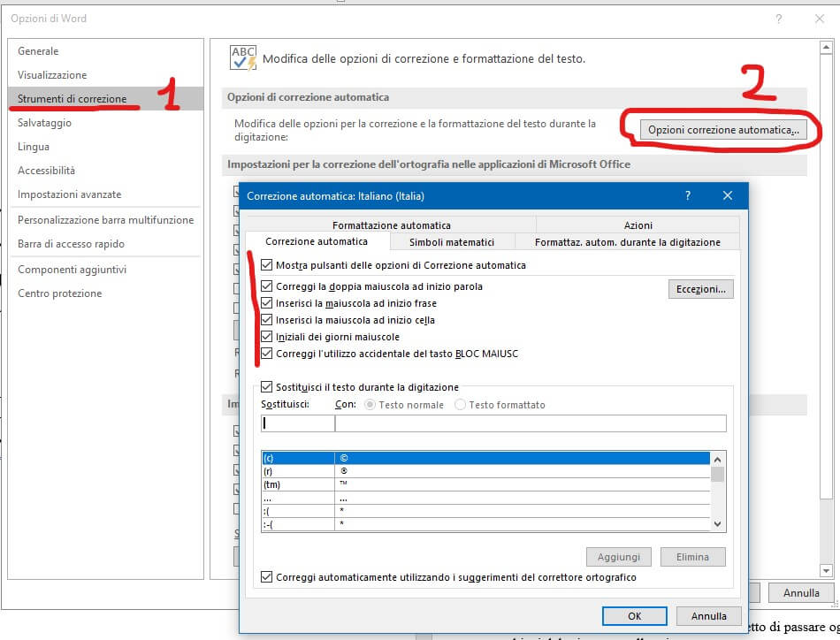Select Salvataggio in the left sidebar
The width and height of the screenshot is (840, 640).
[45, 123]
